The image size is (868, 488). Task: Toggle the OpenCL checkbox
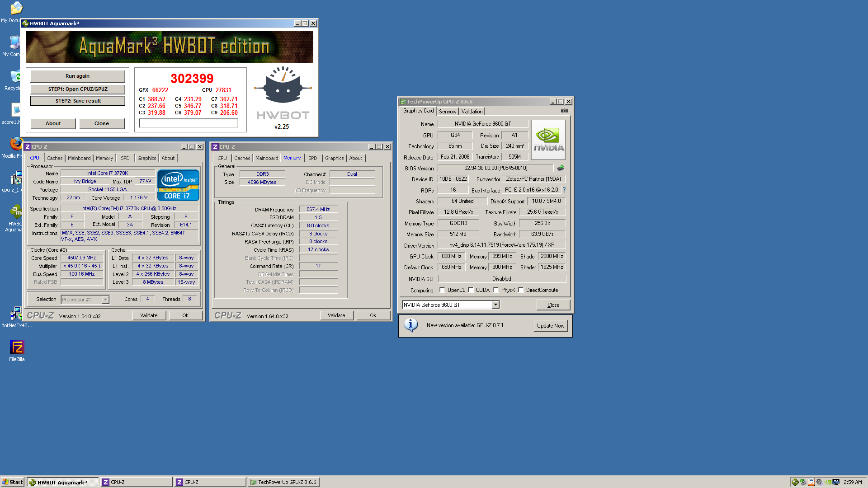click(x=442, y=290)
